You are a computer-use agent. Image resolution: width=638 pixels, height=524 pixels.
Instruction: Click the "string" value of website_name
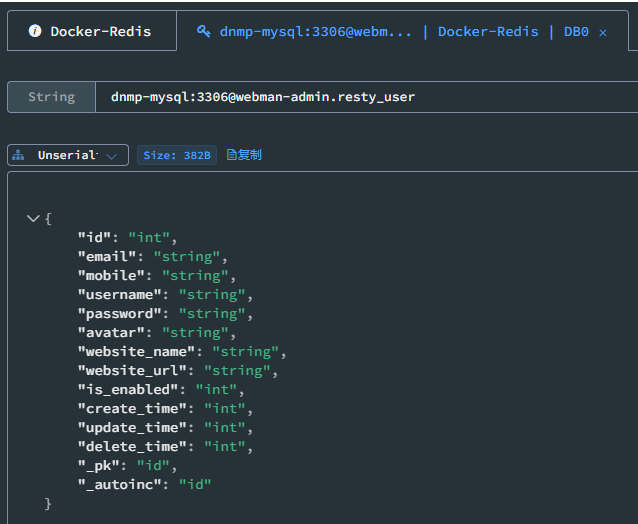[246, 352]
